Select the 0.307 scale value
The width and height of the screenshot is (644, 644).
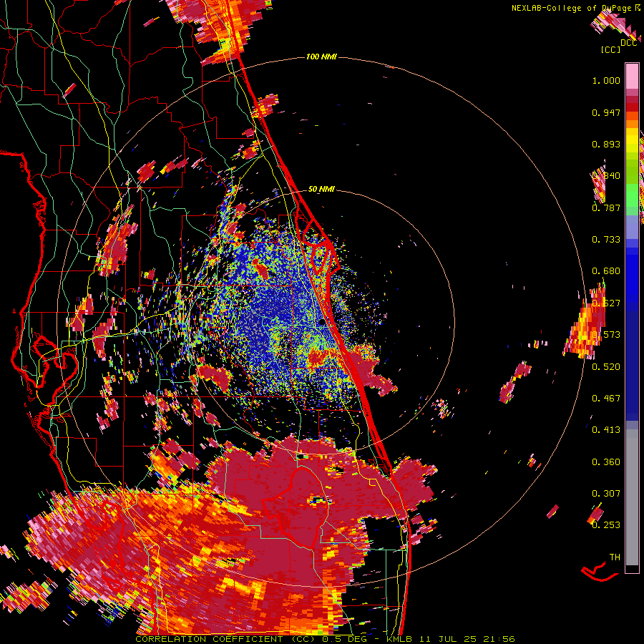pos(606,493)
